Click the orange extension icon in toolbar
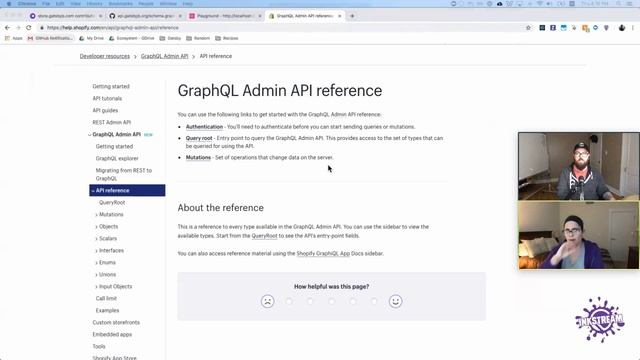640x360 pixels. click(x=585, y=28)
